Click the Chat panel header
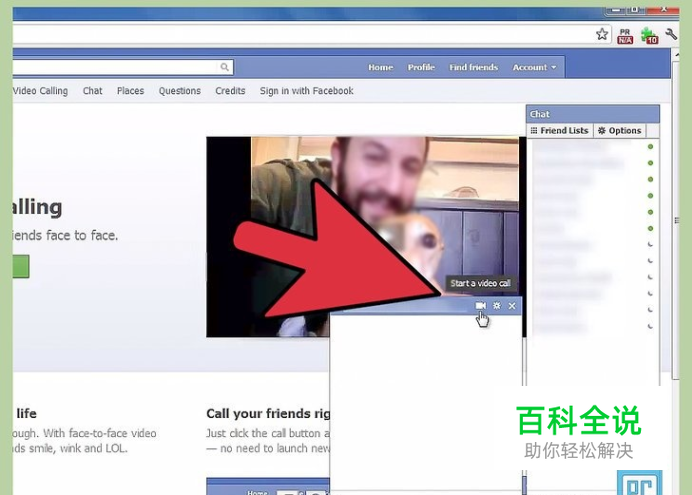 point(593,114)
